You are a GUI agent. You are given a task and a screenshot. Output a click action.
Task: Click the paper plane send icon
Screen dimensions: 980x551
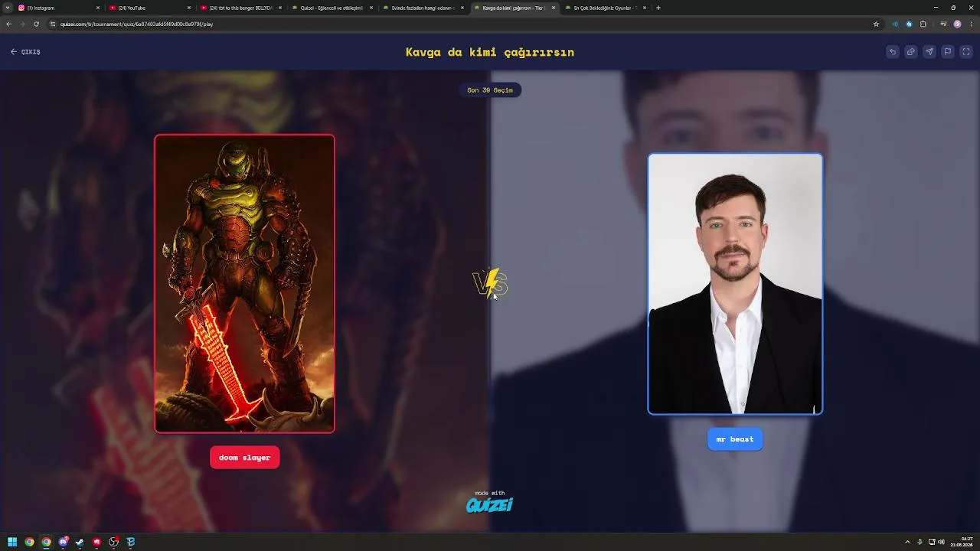coord(929,52)
